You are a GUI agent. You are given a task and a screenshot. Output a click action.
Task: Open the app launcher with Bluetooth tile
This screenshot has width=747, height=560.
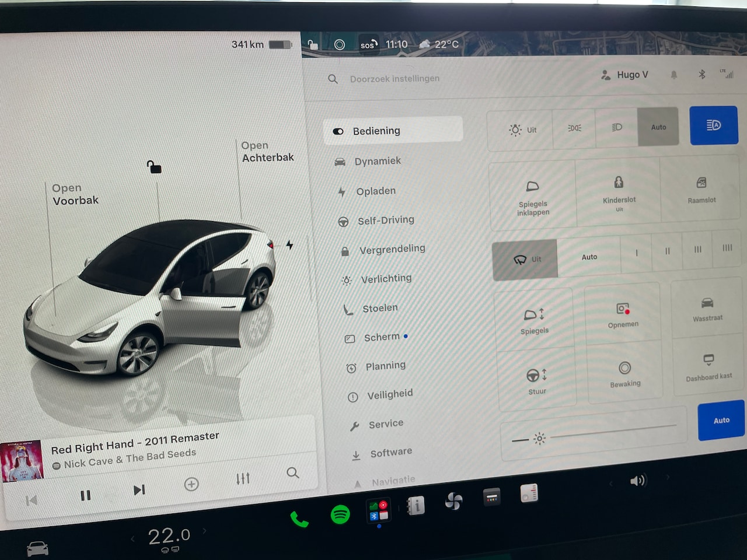[379, 510]
